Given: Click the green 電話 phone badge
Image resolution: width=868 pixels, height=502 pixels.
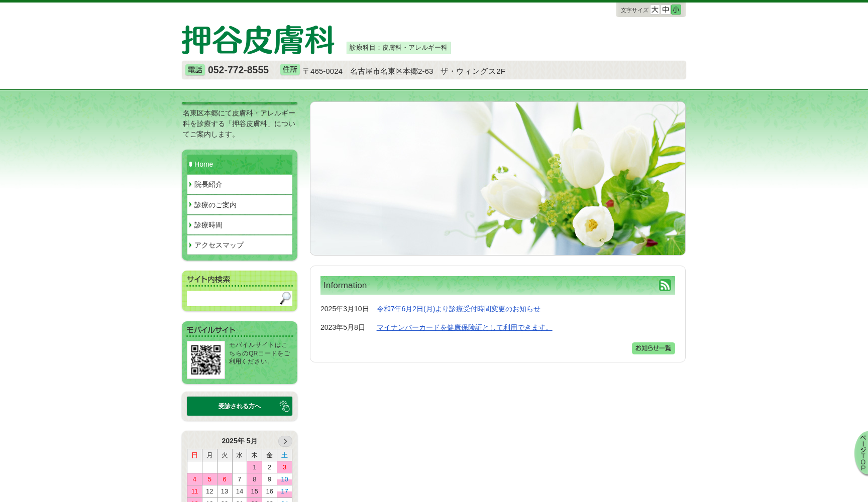Looking at the screenshot, I should (195, 70).
